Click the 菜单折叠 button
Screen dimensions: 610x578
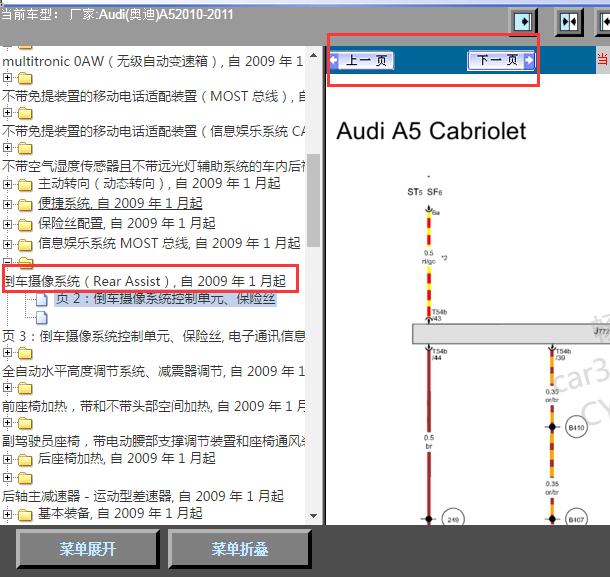click(240, 549)
